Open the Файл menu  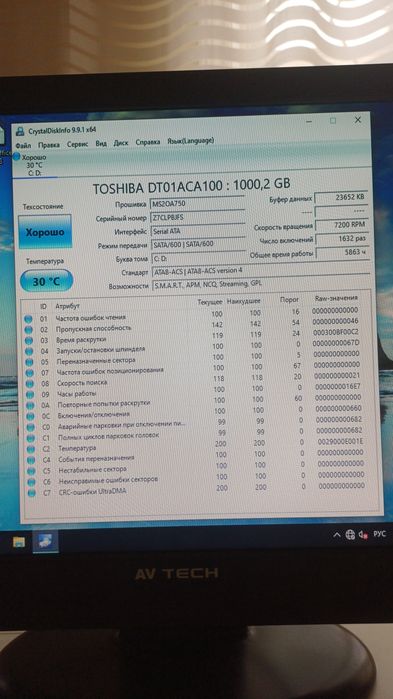[x=23, y=145]
